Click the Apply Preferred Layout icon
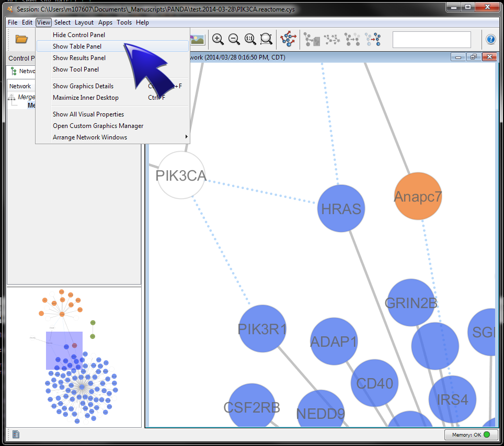 point(288,39)
